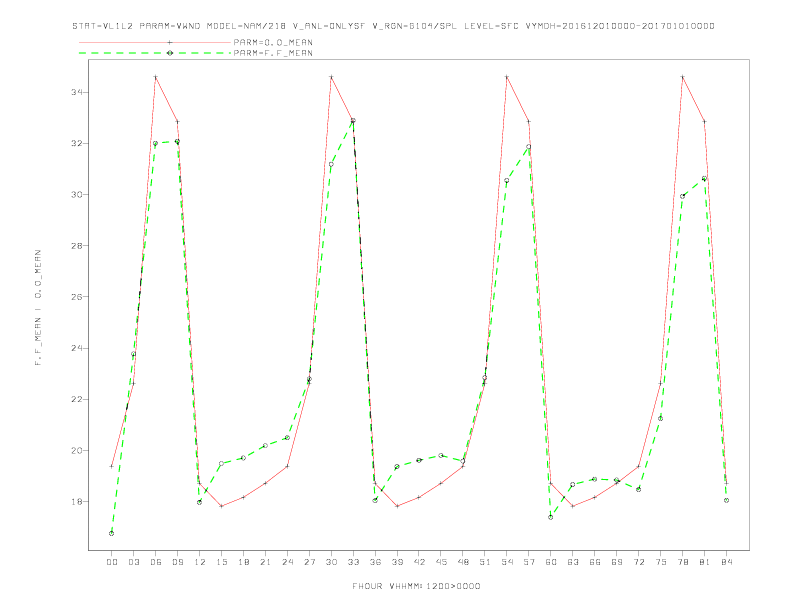The image size is (792, 612).
Task: Click the FHOUR VHHMM=1200>0000 axis title
Action: point(416,586)
